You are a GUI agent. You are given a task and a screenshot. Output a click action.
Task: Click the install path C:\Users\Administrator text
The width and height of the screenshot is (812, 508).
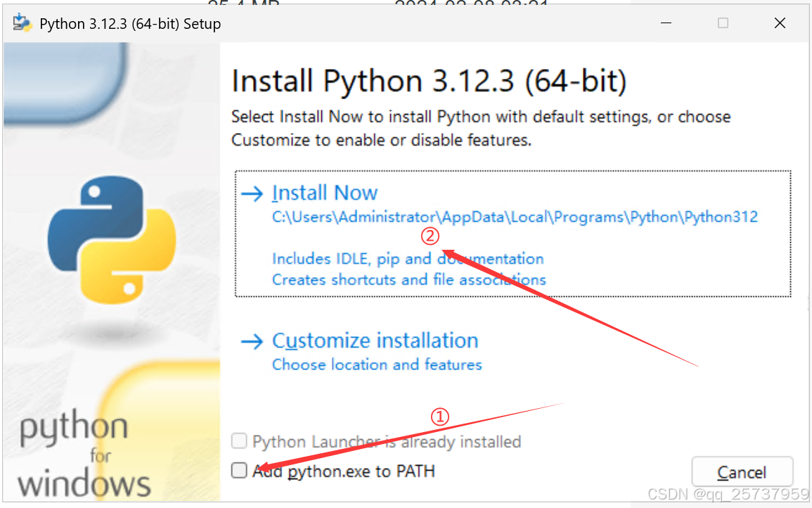click(515, 217)
